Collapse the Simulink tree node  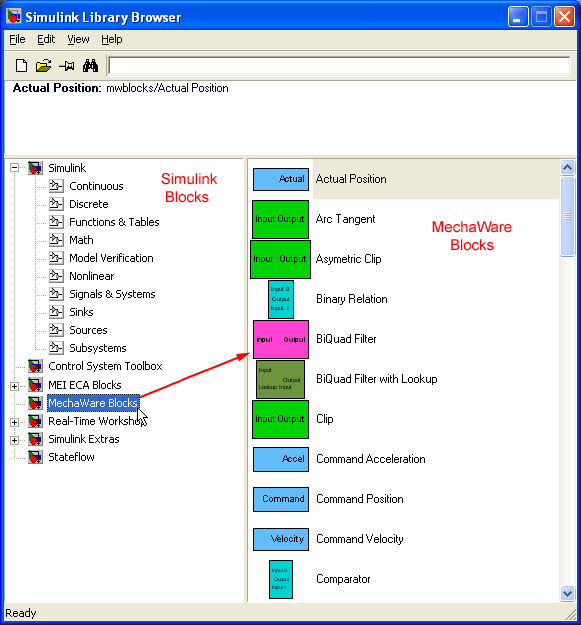(14, 168)
